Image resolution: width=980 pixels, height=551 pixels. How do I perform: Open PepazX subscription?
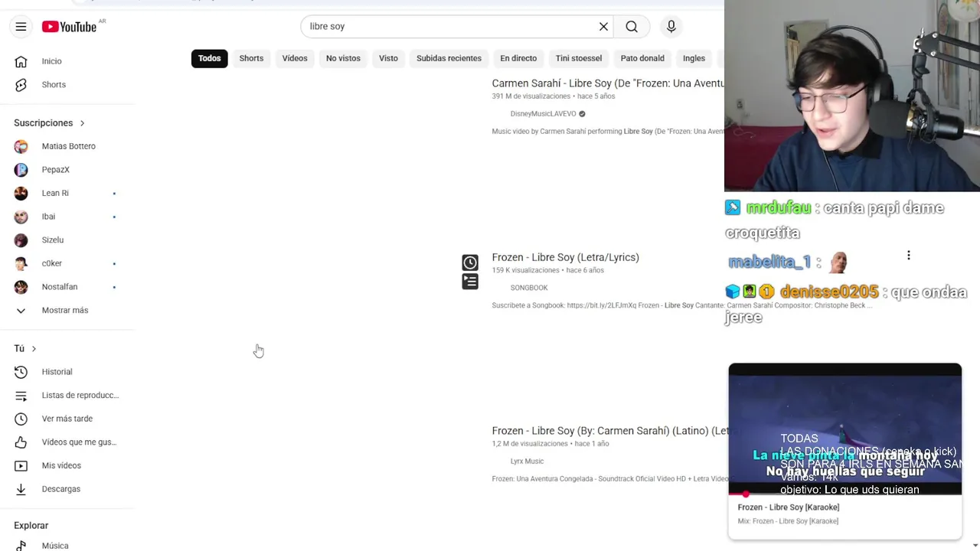(55, 170)
